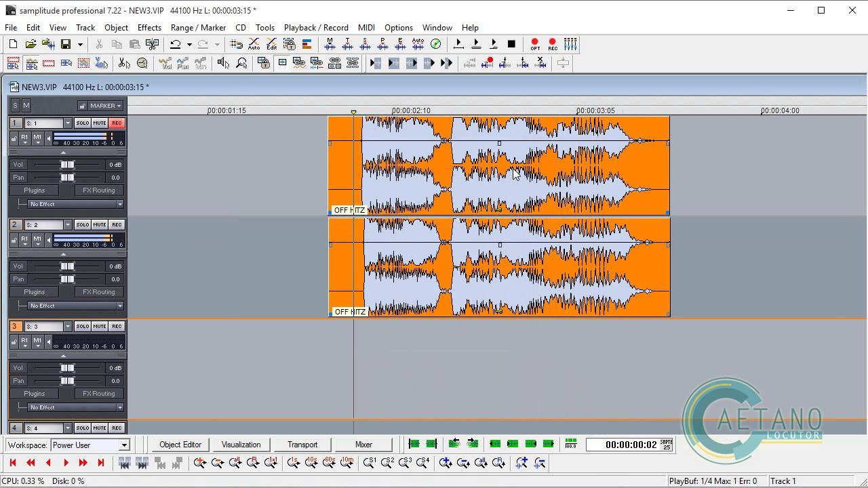Open the Save options dropdown arrow
868x488 pixels.
[80, 44]
